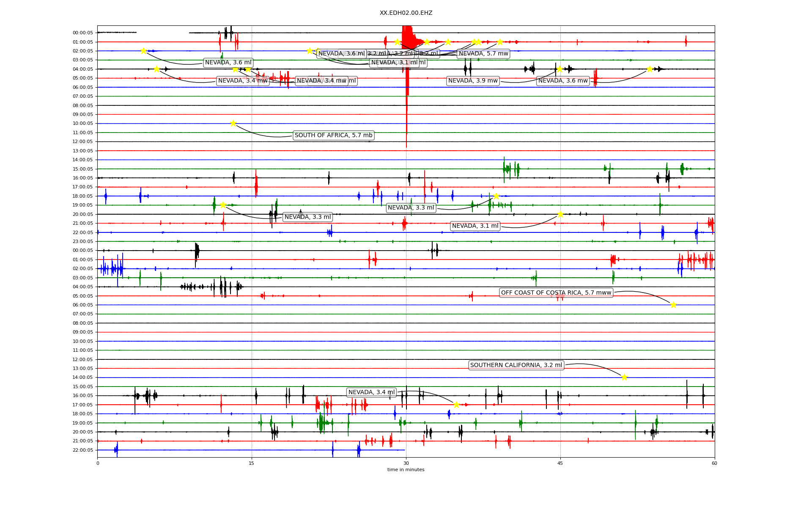This screenshot has width=812, height=508.
Task: Click the South of Africa event star marker
Action: (233, 123)
